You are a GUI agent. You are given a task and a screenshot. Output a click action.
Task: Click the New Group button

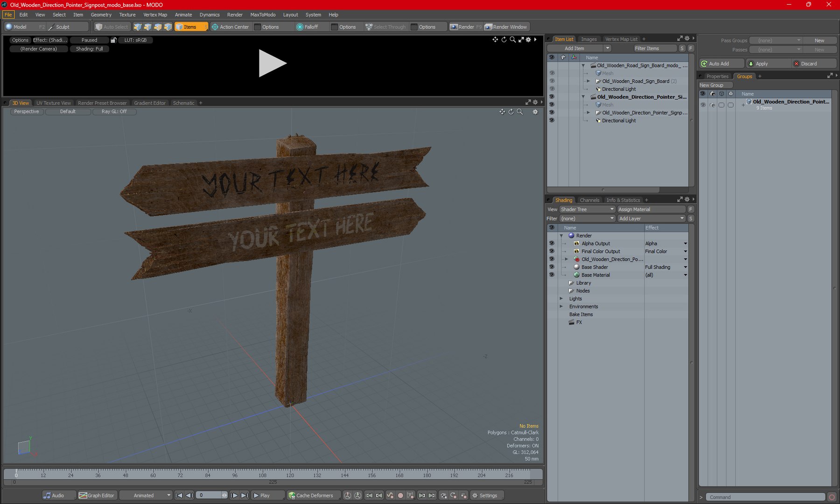(x=715, y=85)
